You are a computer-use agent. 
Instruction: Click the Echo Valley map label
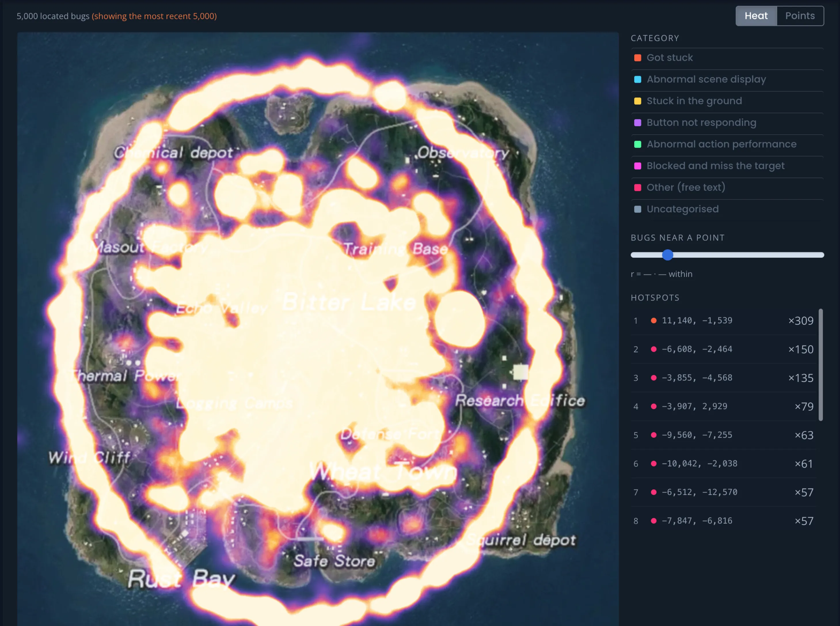click(222, 308)
